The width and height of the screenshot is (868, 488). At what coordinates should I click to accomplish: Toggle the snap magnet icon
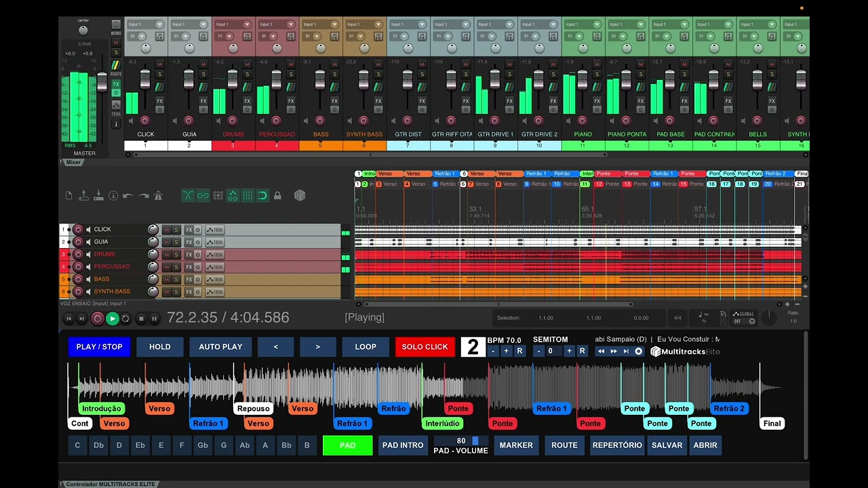pos(262,196)
